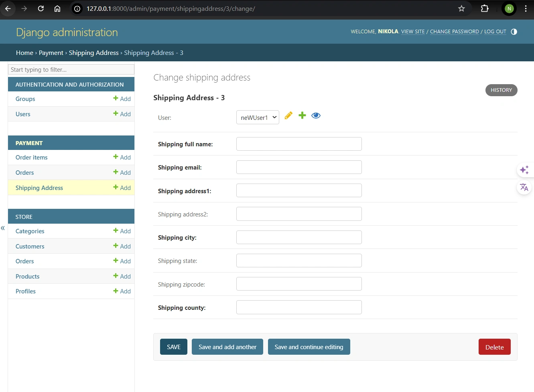Open Chrome profile avatar N
The height and width of the screenshot is (392, 534).
click(x=509, y=8)
